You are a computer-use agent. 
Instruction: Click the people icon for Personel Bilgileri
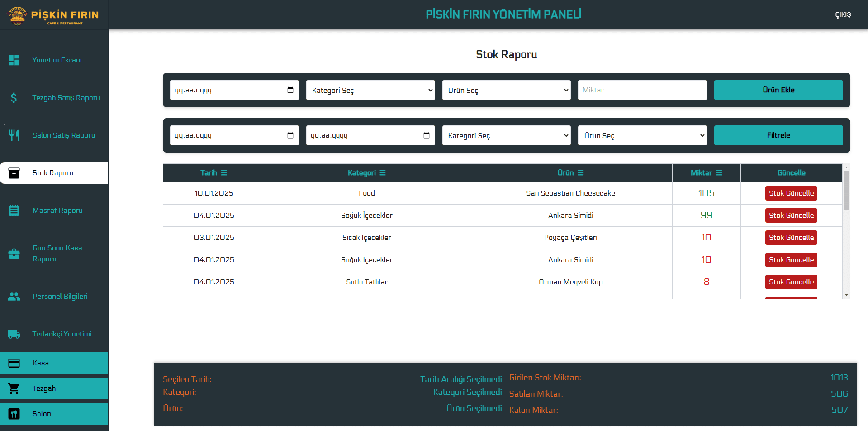[x=14, y=297]
